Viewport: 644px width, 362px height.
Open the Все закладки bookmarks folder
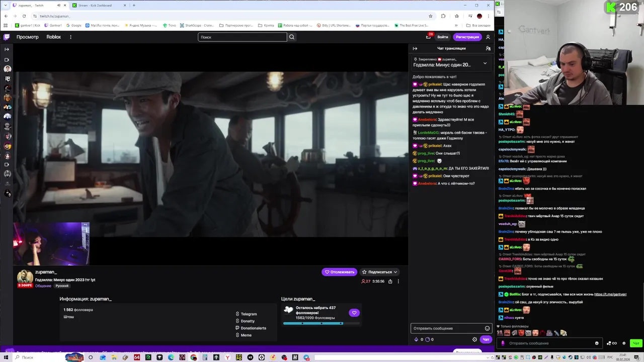point(478,25)
